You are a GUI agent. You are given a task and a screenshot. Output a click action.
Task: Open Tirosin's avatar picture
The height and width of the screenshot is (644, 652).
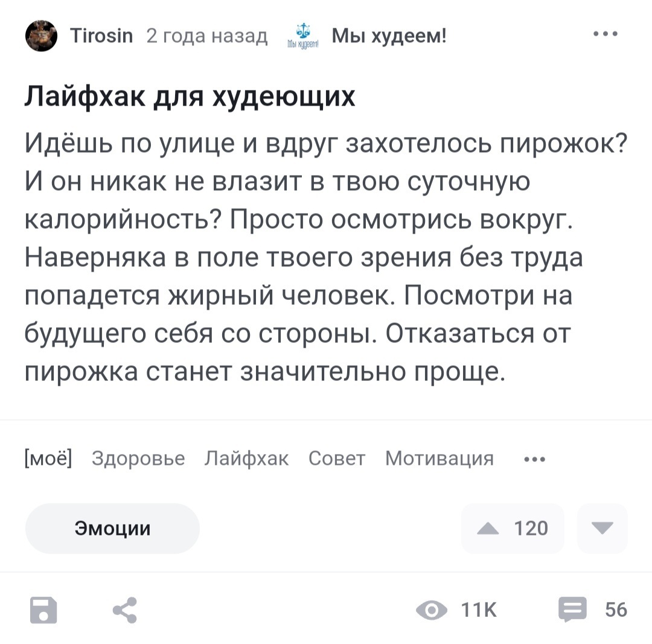tap(42, 36)
